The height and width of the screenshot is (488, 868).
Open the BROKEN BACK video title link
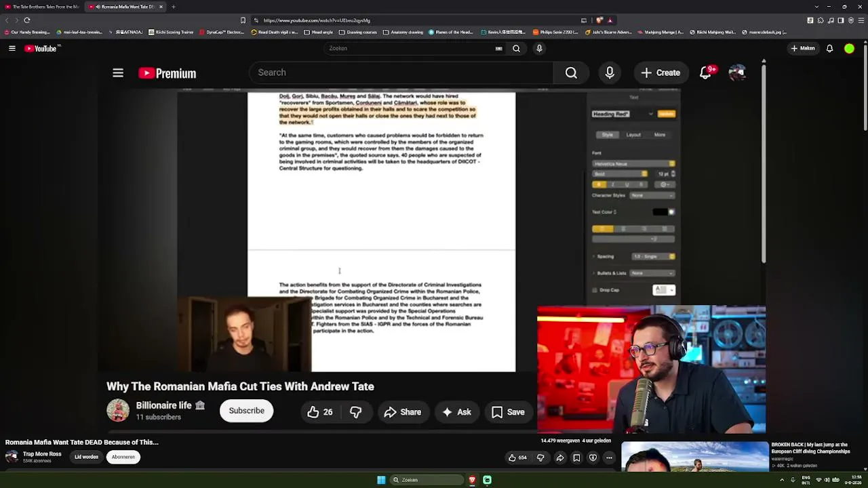pyautogui.click(x=810, y=448)
